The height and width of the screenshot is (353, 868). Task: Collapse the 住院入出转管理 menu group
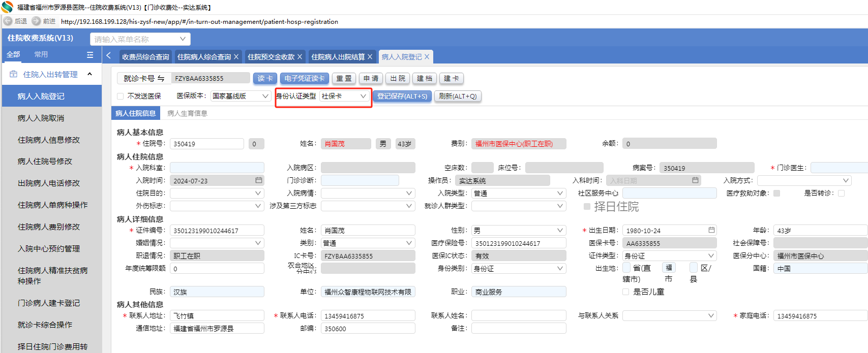pos(90,74)
